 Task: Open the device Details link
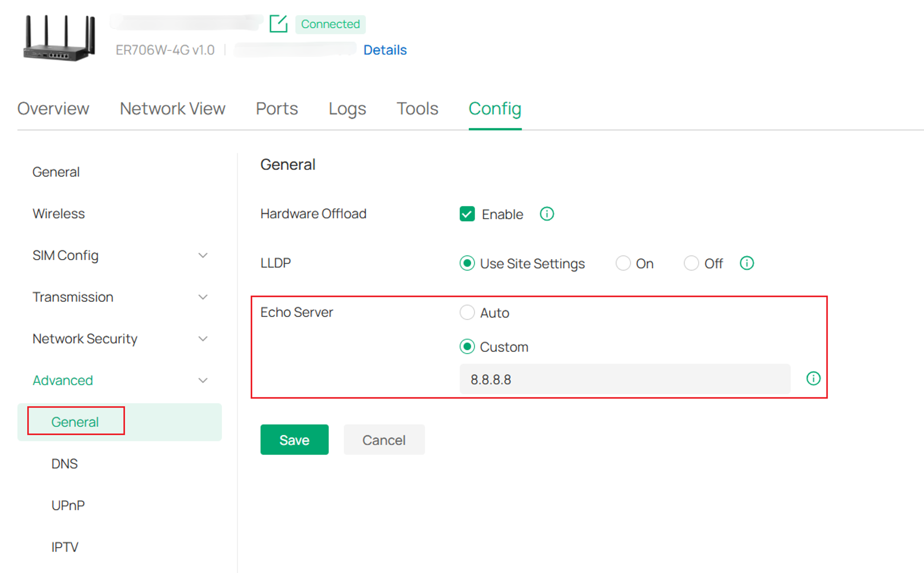385,50
